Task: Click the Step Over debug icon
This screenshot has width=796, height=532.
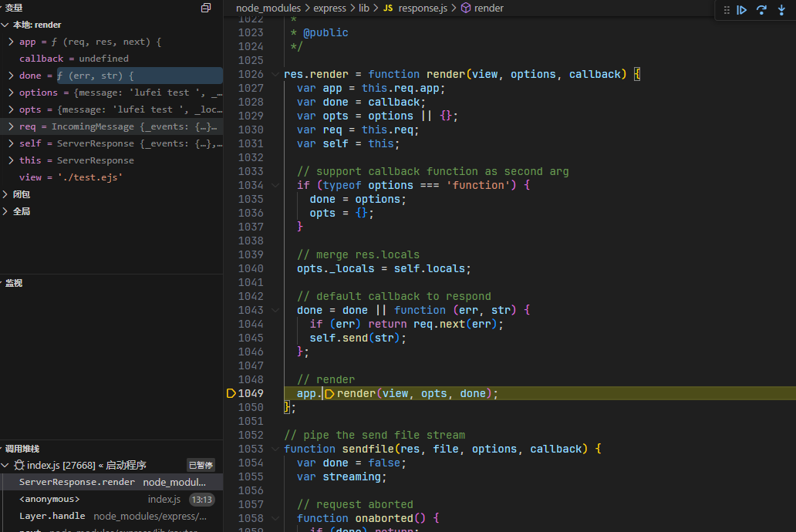Action: pos(761,10)
